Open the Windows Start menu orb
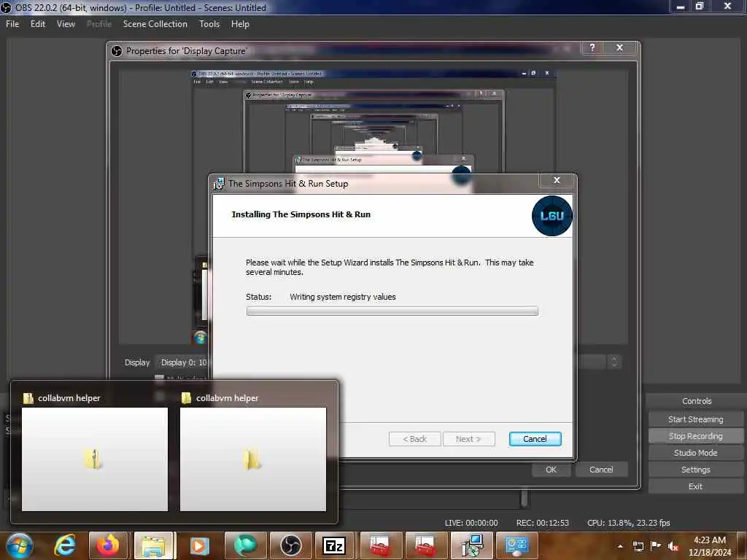Screen dimensions: 747x560 [20, 545]
